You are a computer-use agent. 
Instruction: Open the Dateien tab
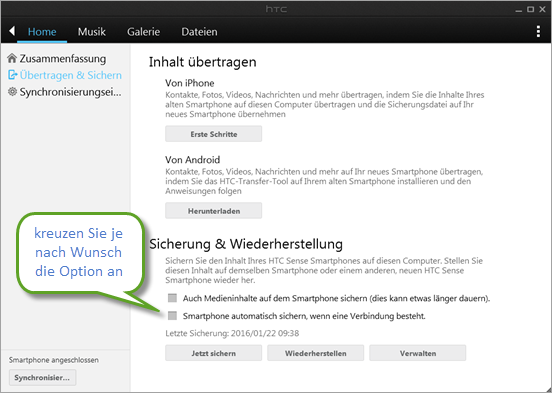(x=199, y=32)
